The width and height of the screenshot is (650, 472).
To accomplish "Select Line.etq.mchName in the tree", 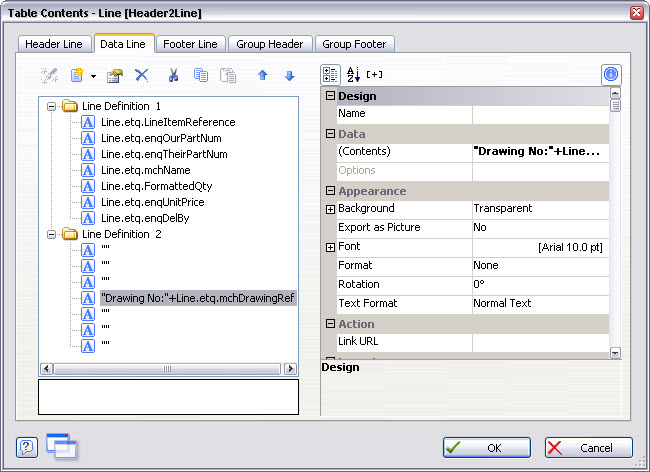I will [146, 170].
